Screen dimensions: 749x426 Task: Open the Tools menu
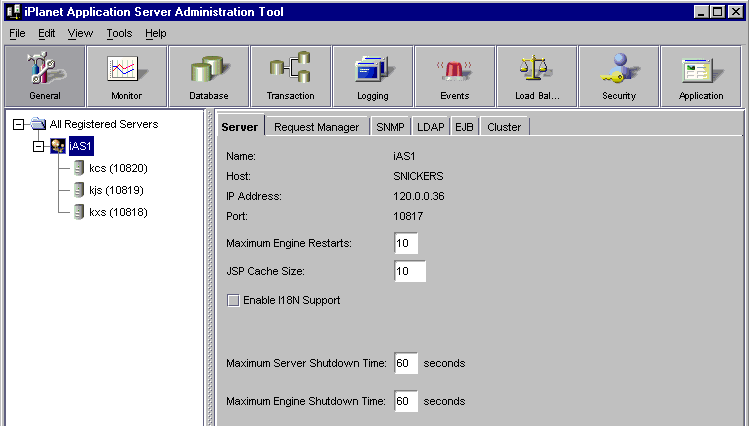click(x=119, y=33)
